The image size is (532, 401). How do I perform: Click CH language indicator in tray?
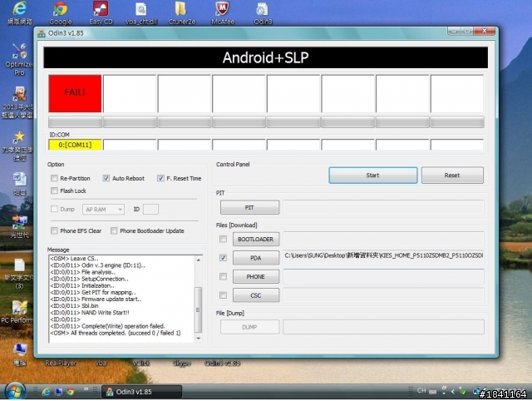[421, 391]
